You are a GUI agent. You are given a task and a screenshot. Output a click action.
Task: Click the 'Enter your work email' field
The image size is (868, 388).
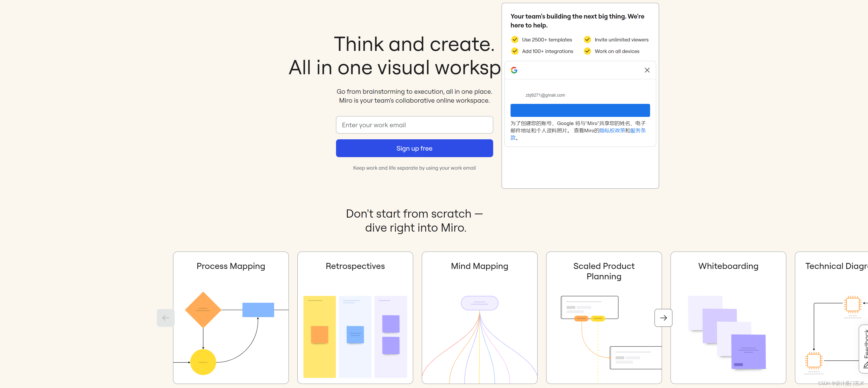[x=414, y=125]
